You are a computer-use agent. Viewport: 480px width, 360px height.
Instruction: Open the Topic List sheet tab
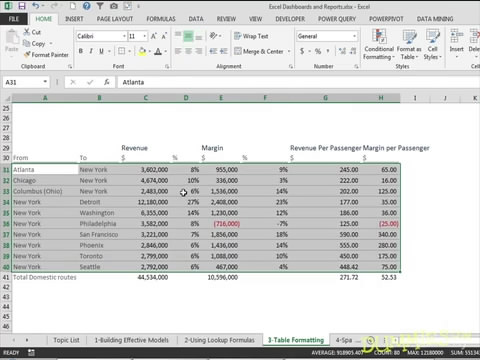66,340
